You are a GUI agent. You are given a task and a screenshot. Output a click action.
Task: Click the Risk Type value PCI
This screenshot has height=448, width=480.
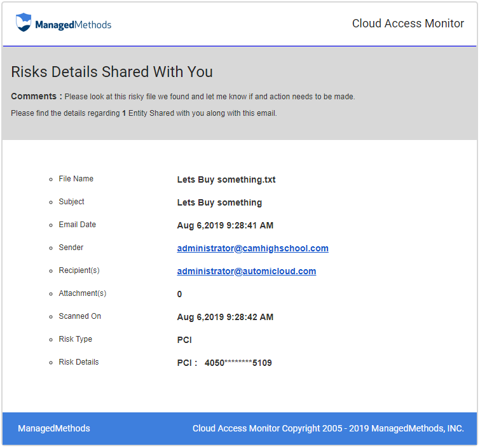click(184, 340)
